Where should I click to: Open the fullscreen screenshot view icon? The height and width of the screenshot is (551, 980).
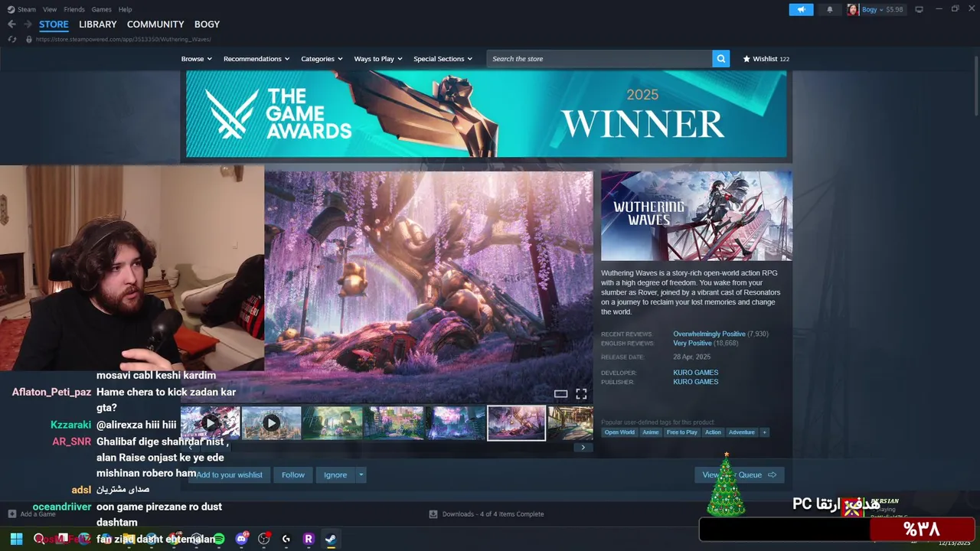581,394
